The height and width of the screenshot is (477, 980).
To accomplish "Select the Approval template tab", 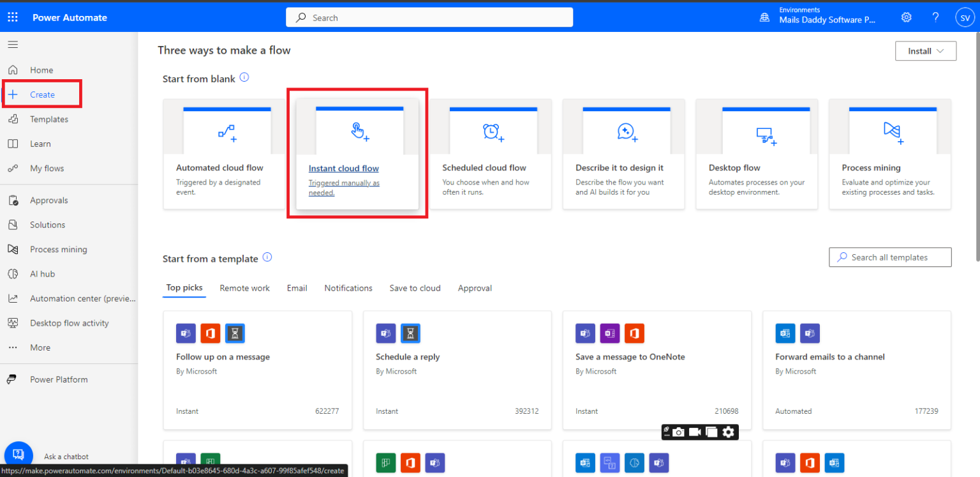I will [475, 288].
